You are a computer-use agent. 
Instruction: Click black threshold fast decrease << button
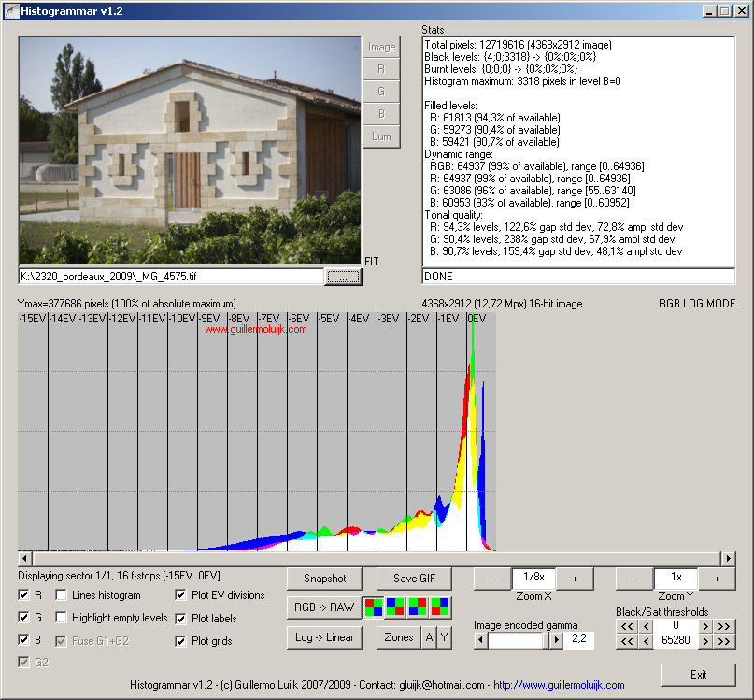(x=627, y=626)
